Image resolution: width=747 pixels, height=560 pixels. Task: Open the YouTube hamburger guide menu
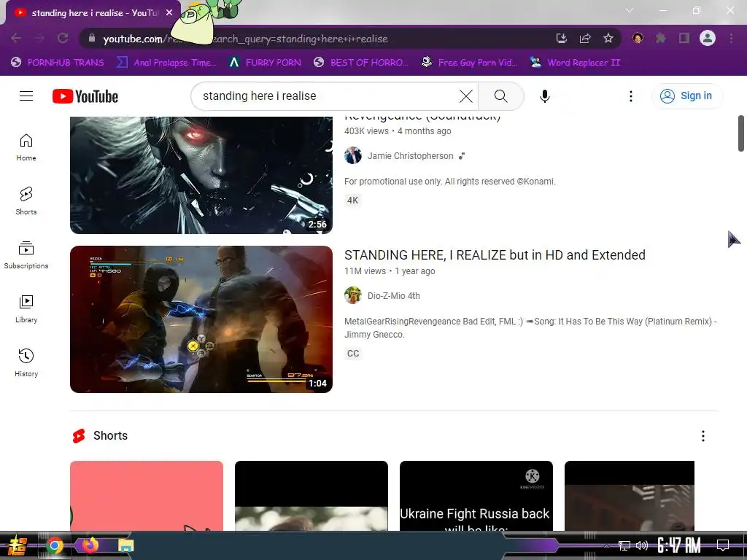pyautogui.click(x=26, y=96)
